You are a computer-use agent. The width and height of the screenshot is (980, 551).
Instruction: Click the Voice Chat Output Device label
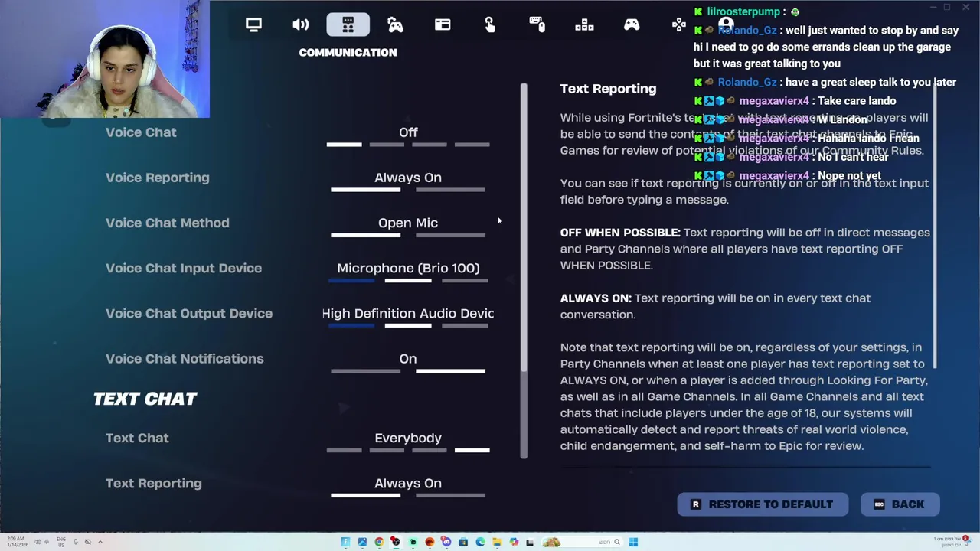click(x=189, y=313)
